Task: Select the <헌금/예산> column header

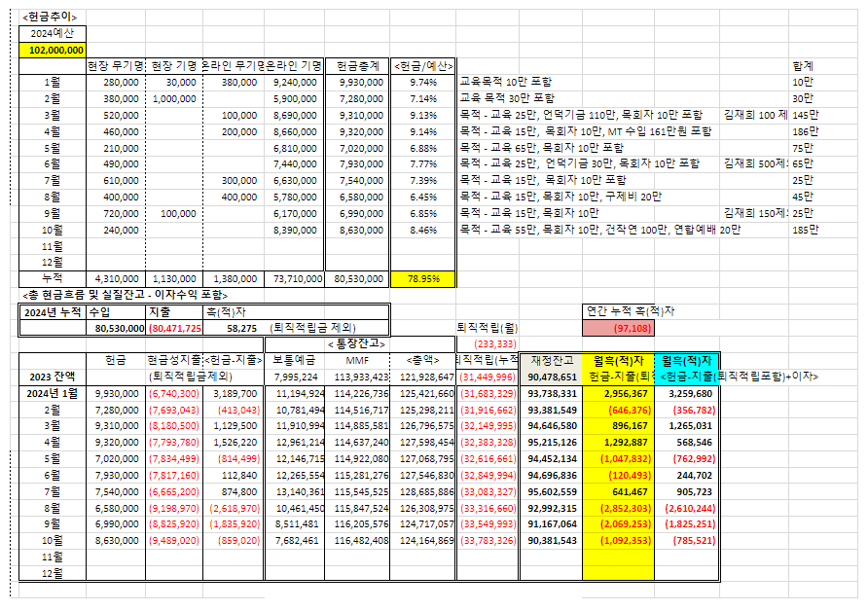Action: click(423, 66)
